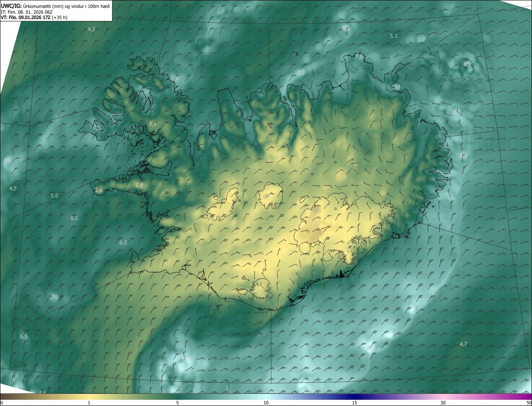Click the 8.6 value on the map
The width and height of the screenshot is (532, 406).
tap(7, 160)
